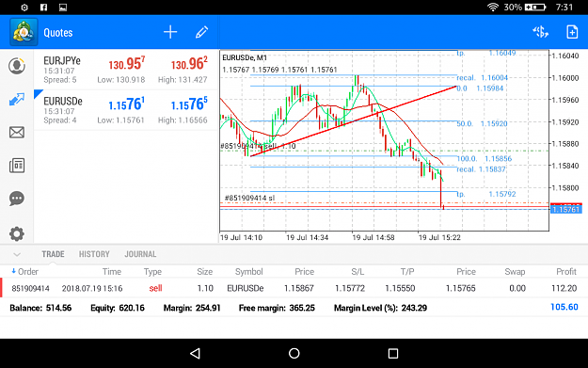The image size is (588, 368).
Task: Edit quotes list with pencil icon
Action: (x=201, y=32)
